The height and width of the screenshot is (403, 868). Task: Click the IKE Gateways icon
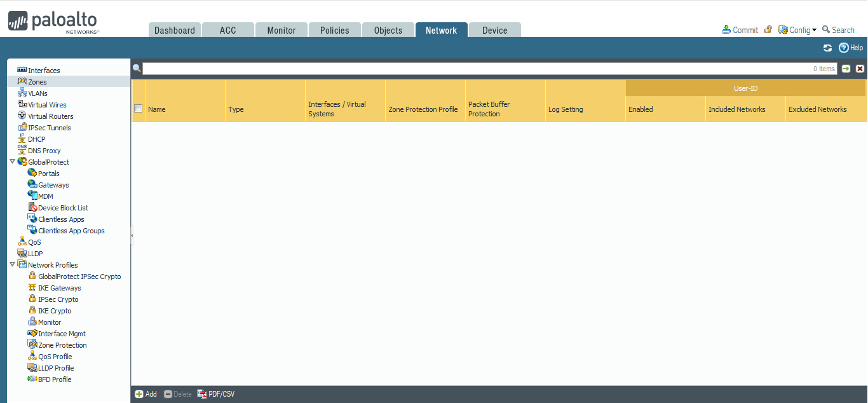32,287
